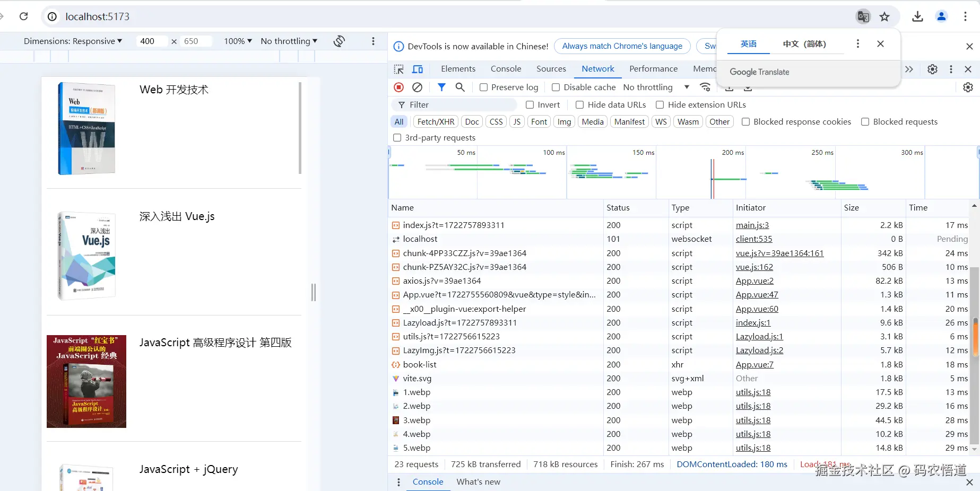Enable Disable cache checkbox

click(556, 87)
